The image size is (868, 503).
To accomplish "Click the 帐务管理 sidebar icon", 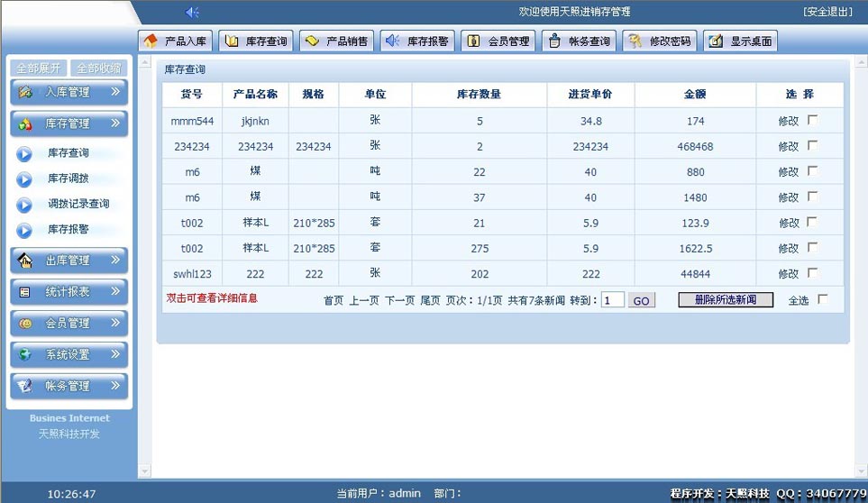I will 25,386.
